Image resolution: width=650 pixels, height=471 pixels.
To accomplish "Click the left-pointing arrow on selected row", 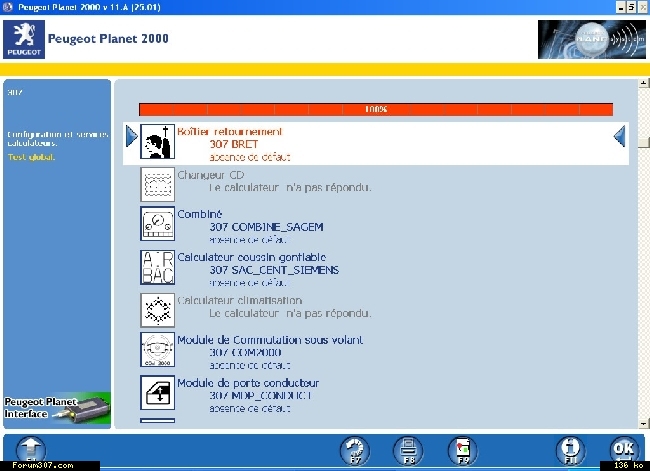I will (x=619, y=136).
